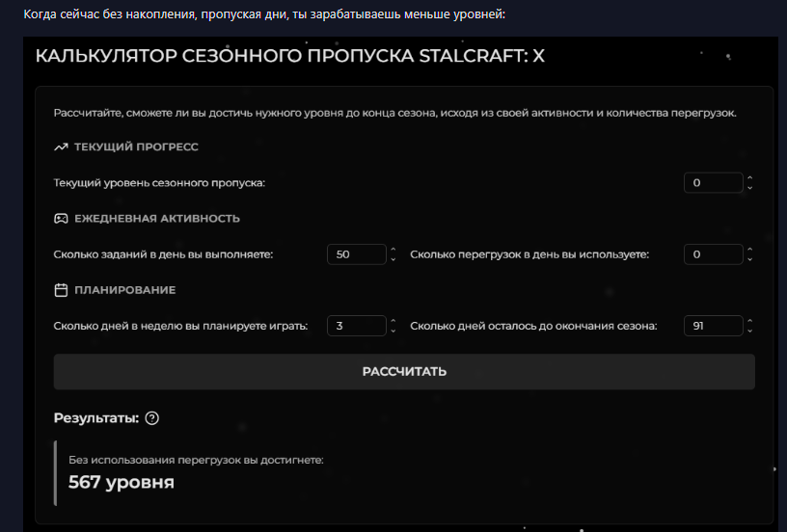Focus the current season pass level field
787x532 pixels.
tap(714, 182)
